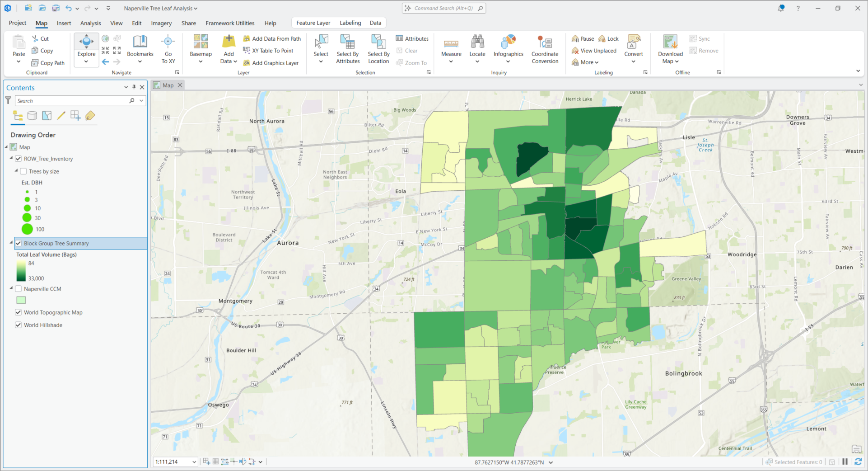Switch to List By Data Source view

(32, 116)
